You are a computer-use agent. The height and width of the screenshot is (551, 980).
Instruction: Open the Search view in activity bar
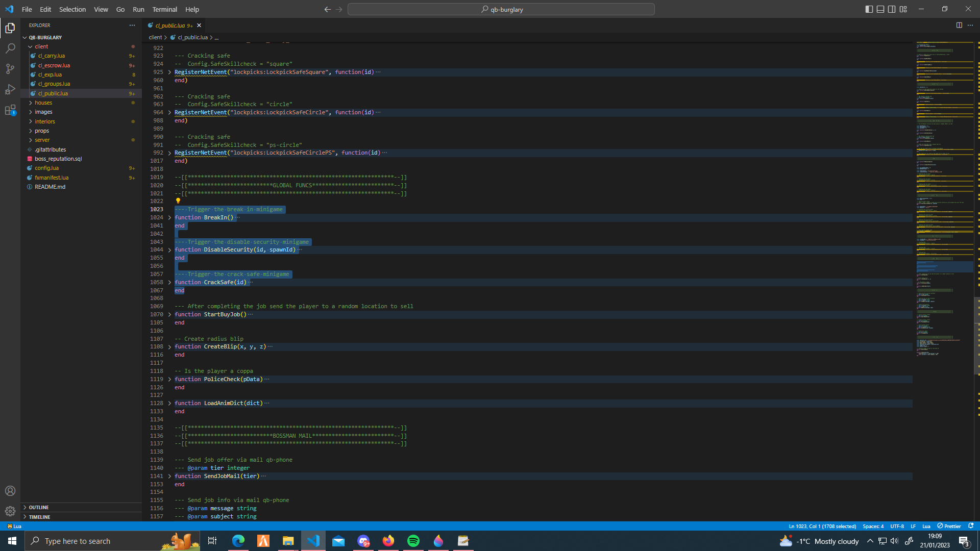(10, 48)
